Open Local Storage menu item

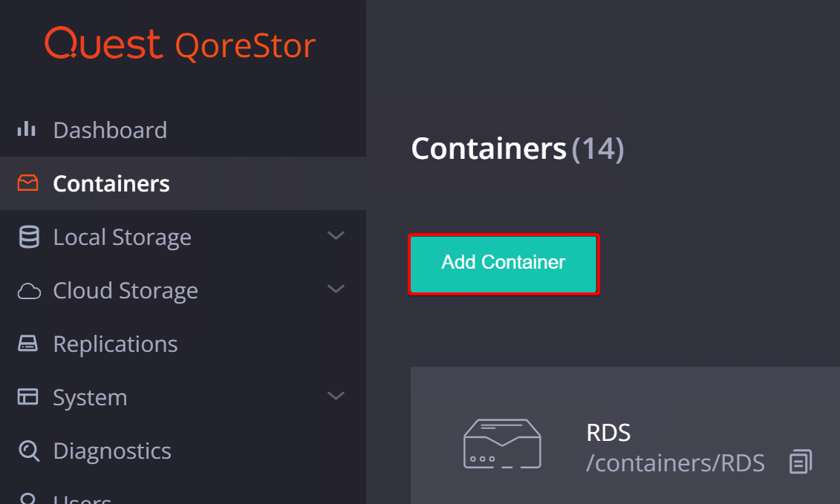122,238
